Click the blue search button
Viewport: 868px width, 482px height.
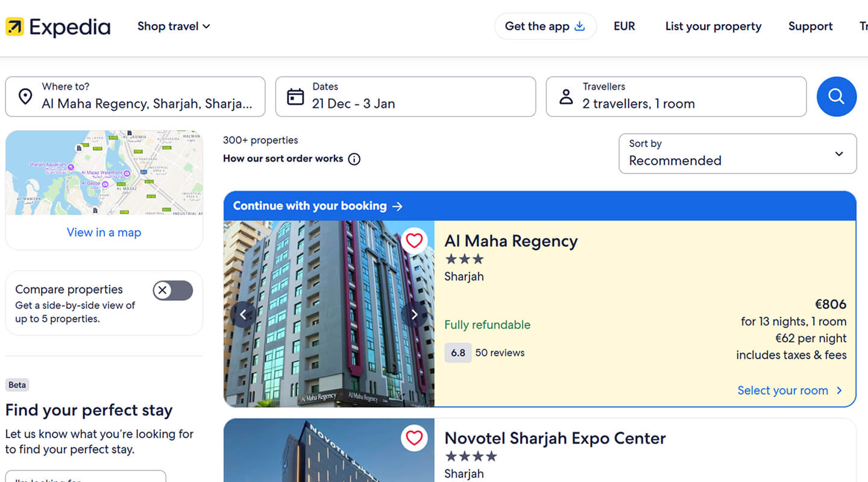click(837, 96)
